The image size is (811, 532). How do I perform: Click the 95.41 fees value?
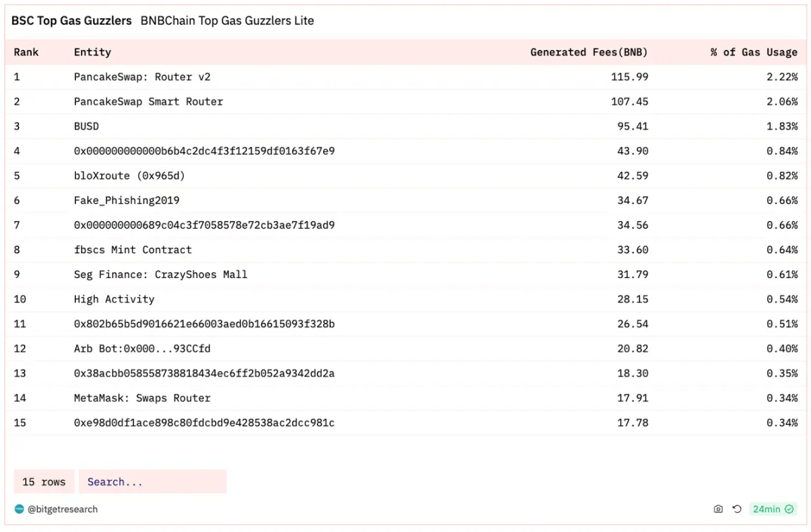(x=633, y=126)
